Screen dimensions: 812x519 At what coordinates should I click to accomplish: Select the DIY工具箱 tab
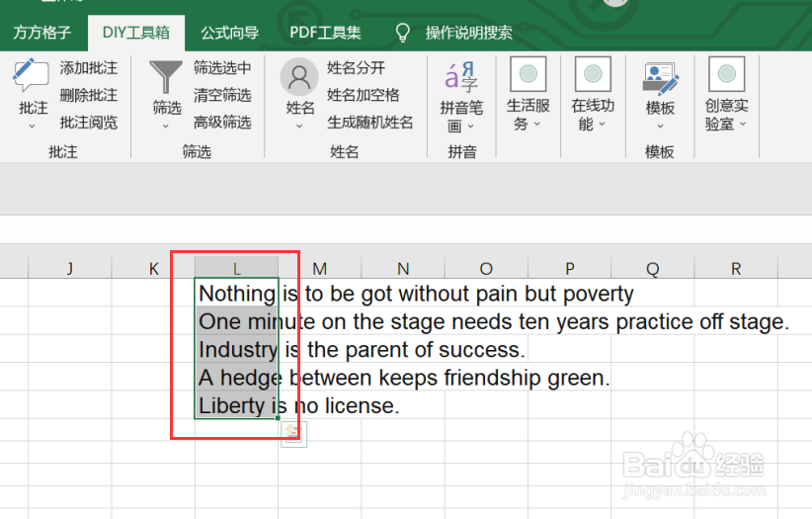(x=136, y=33)
